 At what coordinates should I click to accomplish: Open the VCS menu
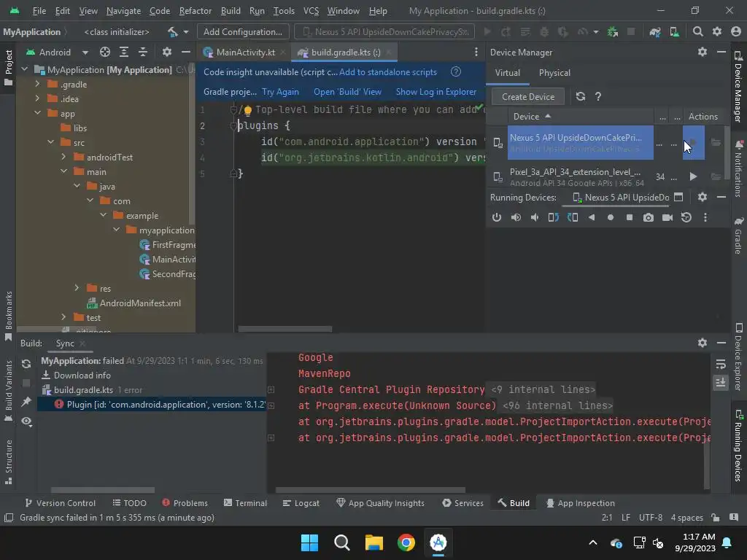311,10
